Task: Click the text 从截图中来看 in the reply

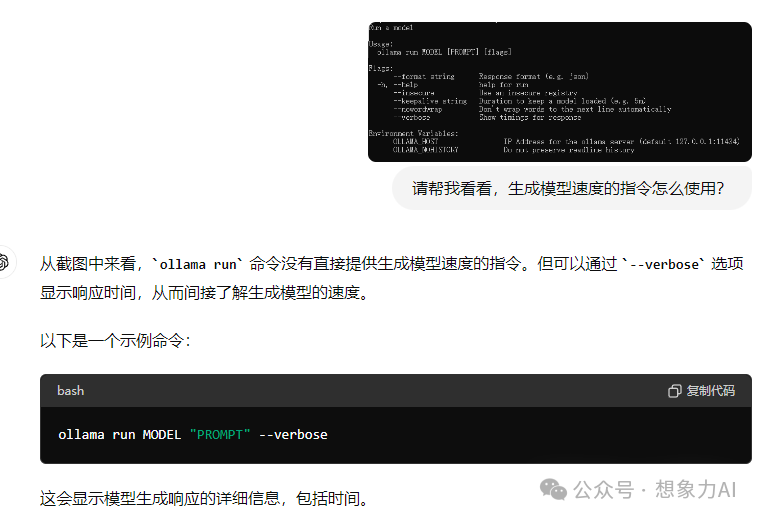Action: tap(88, 264)
